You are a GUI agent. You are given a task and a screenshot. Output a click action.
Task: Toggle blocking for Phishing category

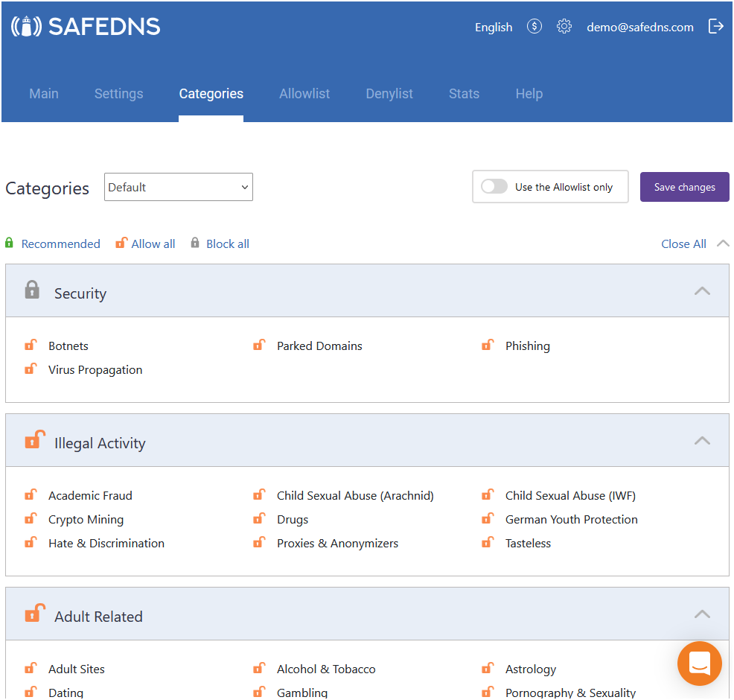[x=488, y=346]
